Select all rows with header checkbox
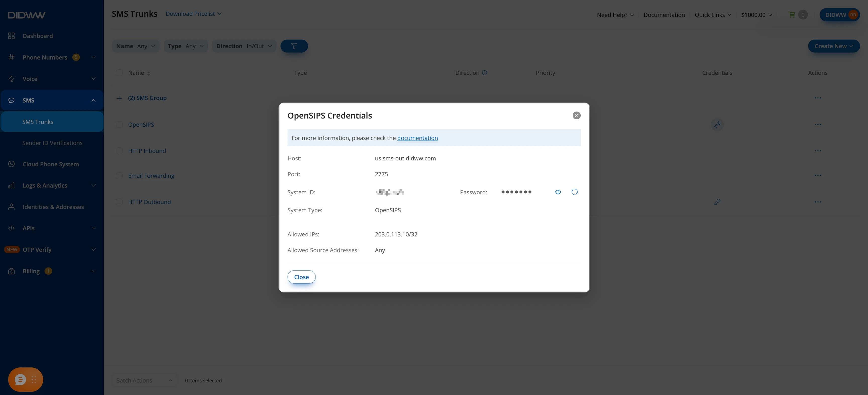 pyautogui.click(x=119, y=73)
